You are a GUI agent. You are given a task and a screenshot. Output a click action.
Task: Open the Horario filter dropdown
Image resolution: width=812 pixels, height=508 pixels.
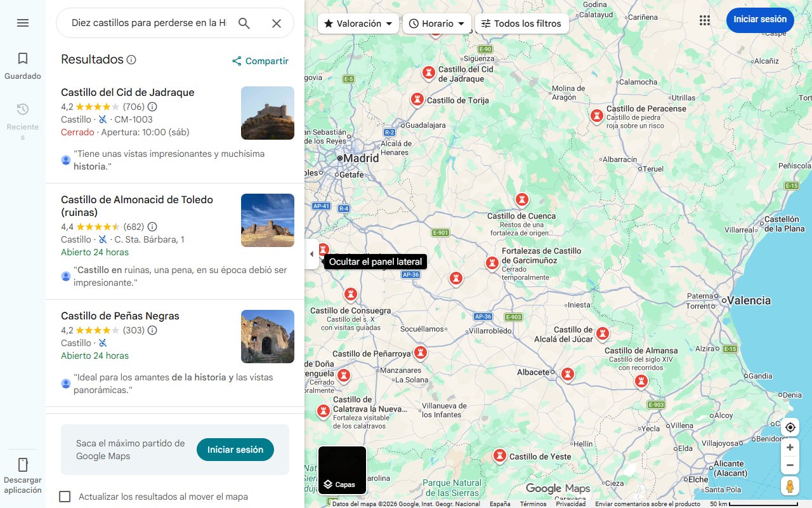pos(436,23)
